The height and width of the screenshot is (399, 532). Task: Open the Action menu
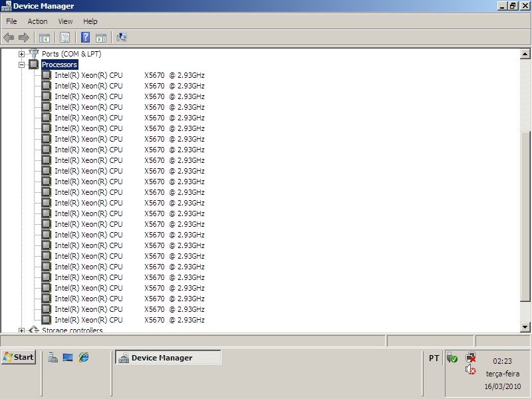37,21
